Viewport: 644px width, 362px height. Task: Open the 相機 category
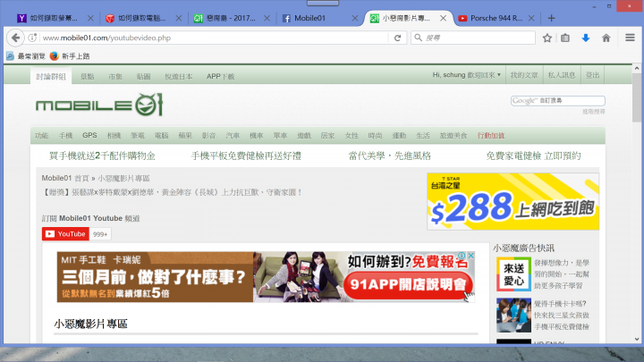coord(114,136)
